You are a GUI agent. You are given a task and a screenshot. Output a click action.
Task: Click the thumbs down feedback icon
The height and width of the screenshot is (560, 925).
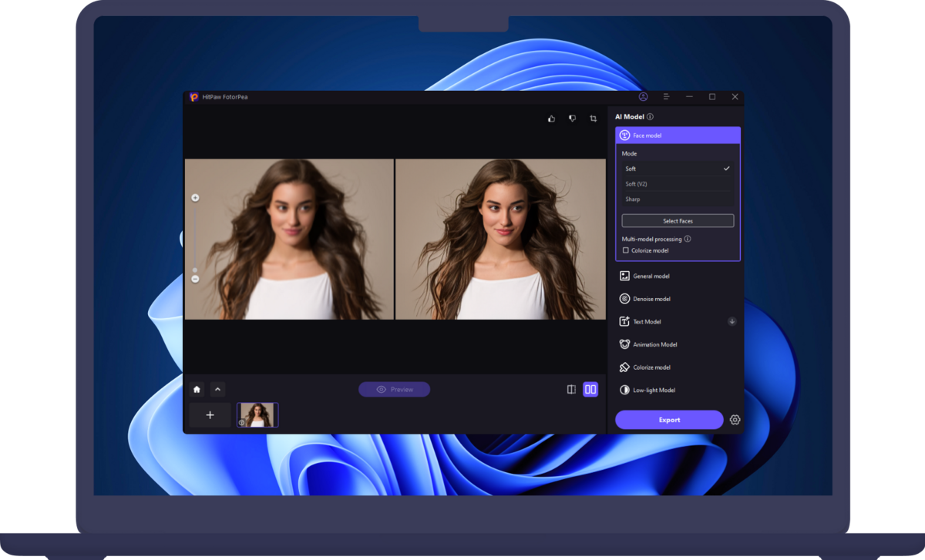point(572,119)
